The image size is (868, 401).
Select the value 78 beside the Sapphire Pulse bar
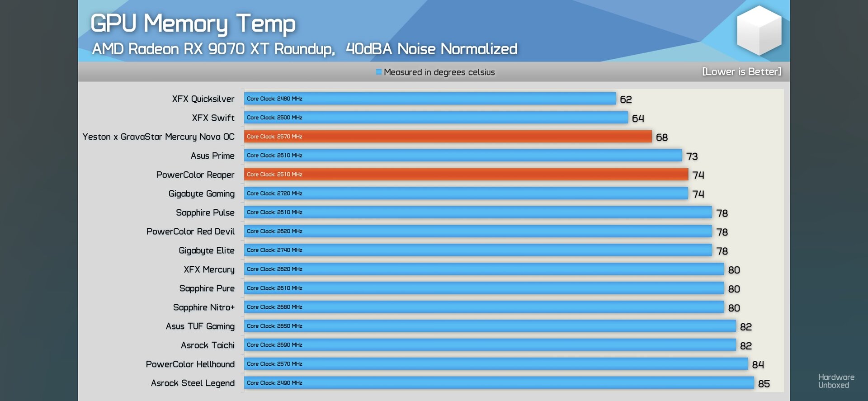click(x=722, y=213)
